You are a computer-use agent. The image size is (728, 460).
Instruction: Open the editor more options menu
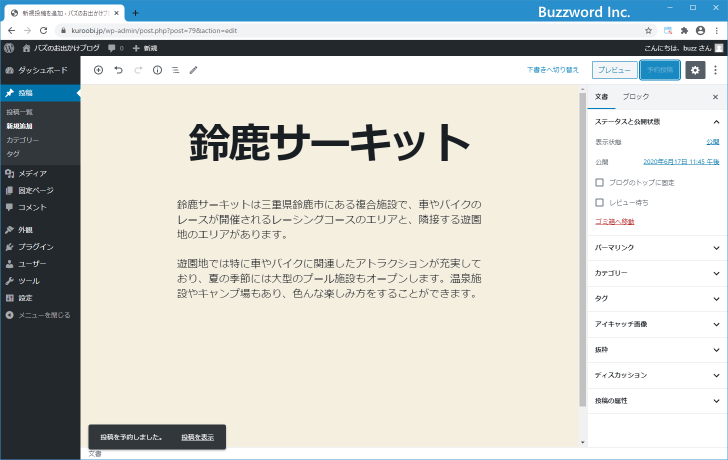tap(715, 70)
